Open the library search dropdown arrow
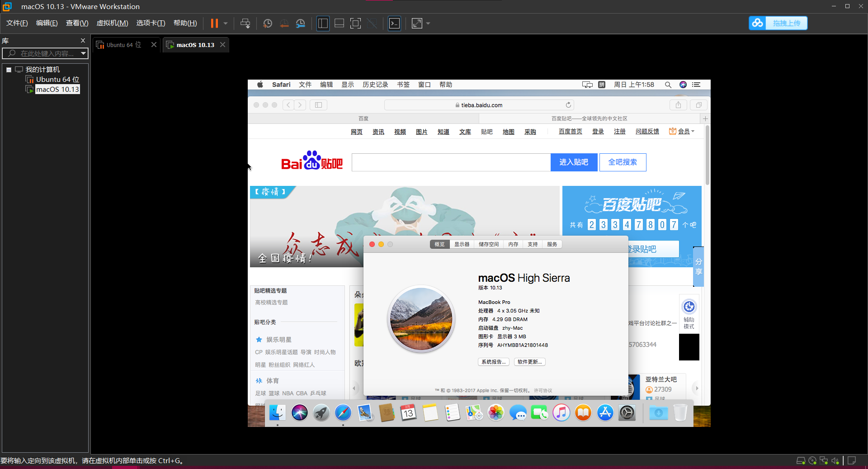Viewport: 868px width, 469px height. (x=83, y=53)
